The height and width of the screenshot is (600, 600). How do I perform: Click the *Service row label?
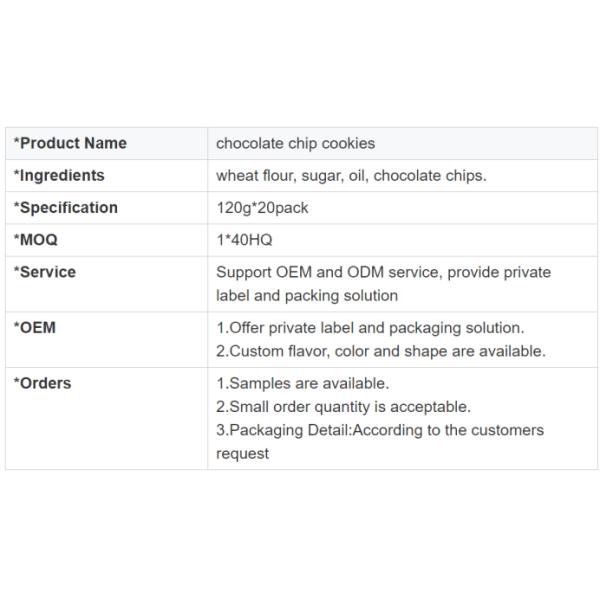pyautogui.click(x=45, y=272)
